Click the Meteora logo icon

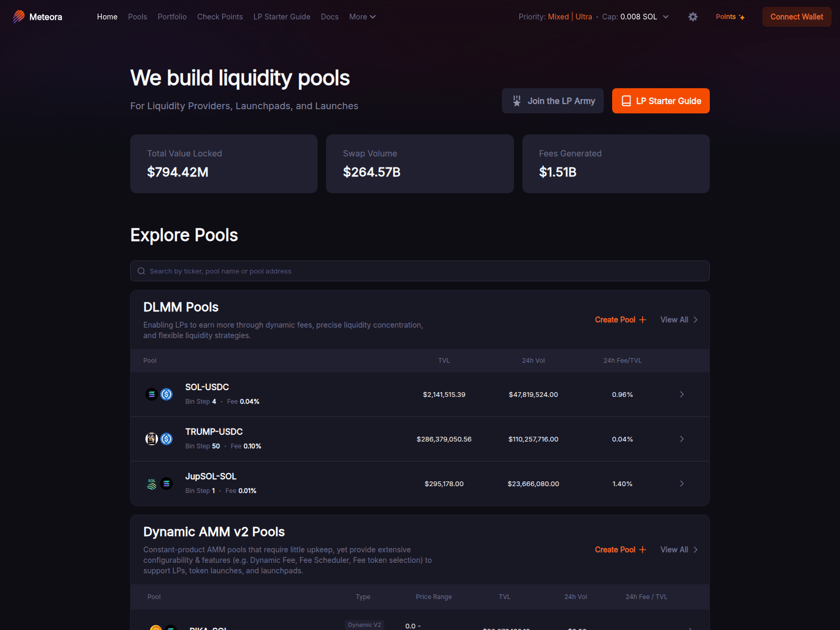point(19,17)
